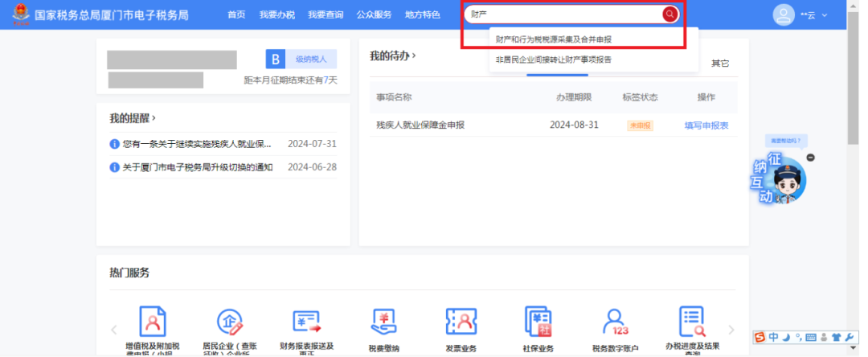Click the tax bureau emblem logo
This screenshot has width=868, height=357.
[x=21, y=14]
